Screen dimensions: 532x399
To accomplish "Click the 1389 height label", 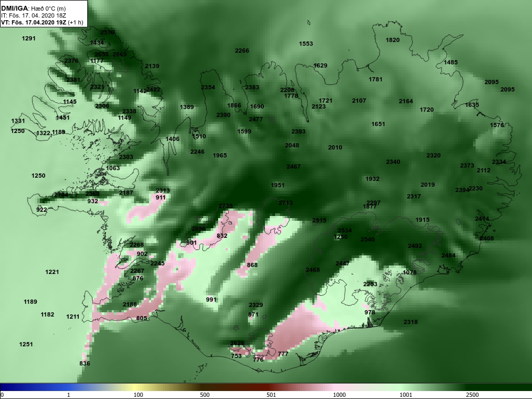I will coord(187,107).
